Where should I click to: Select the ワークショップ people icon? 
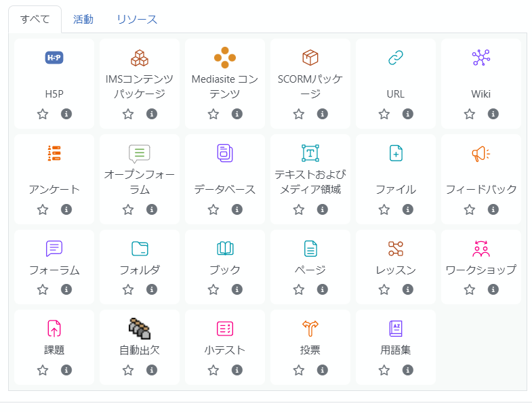pos(481,249)
